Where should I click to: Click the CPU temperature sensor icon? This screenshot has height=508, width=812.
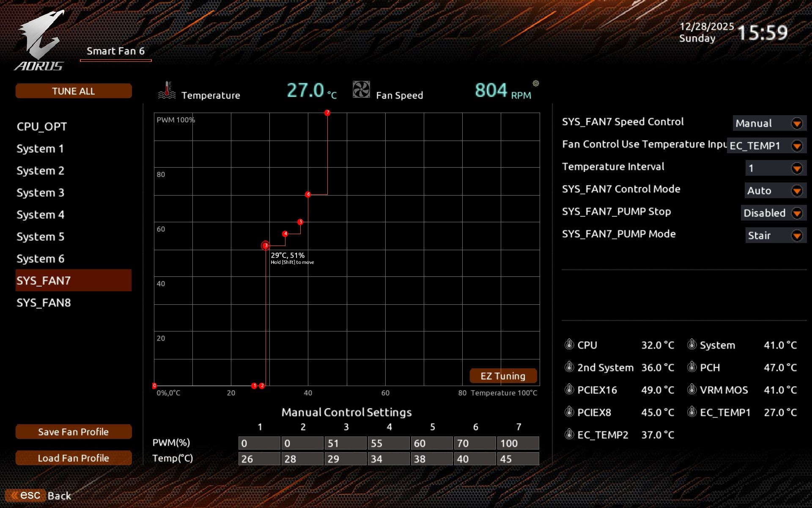click(569, 344)
